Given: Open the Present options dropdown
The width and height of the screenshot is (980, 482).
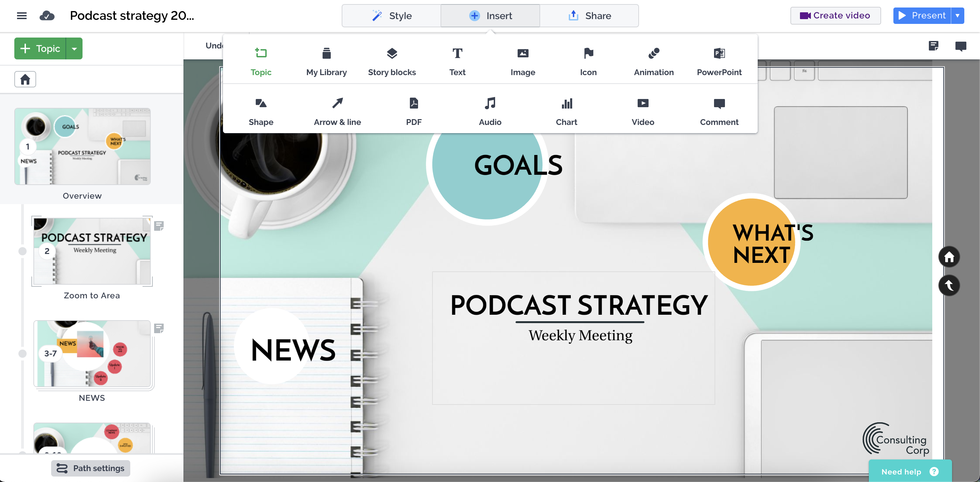Looking at the screenshot, I should pos(958,16).
